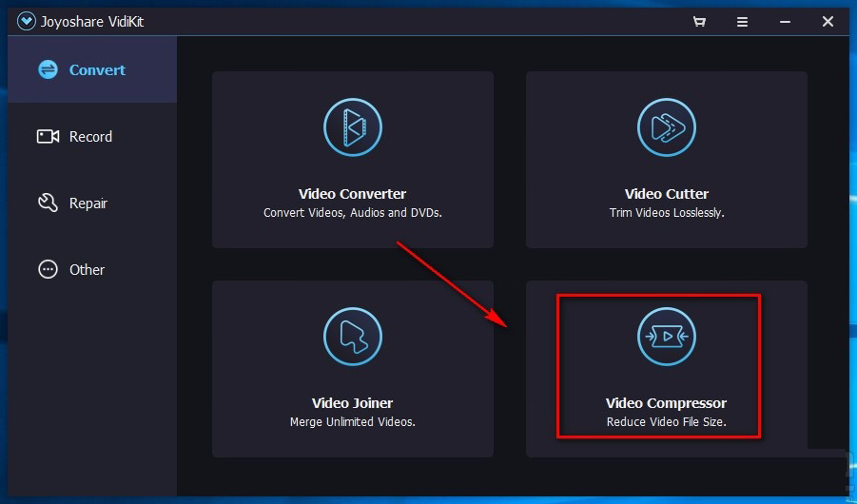Switch to the Record tab
The width and height of the screenshot is (857, 504).
tap(90, 137)
